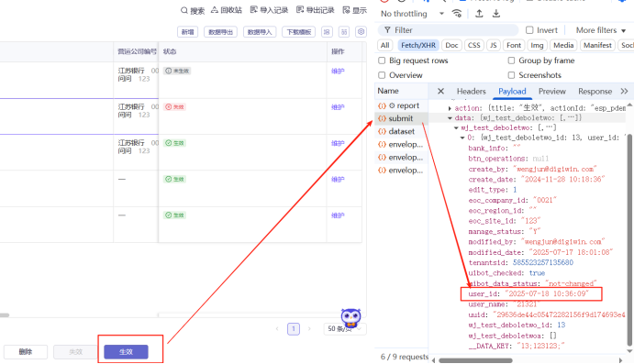Image resolution: width=634 pixels, height=364 pixels.
Task: Click the payload horizontal scrollbar
Action: coord(475,360)
